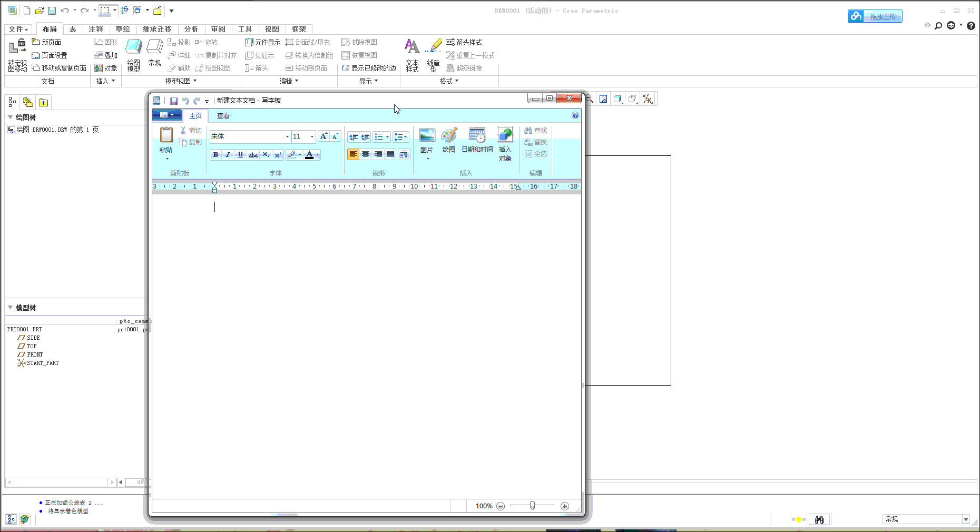This screenshot has width=980, height=532.
Task: Justify text in WordPad
Action: [x=390, y=154]
